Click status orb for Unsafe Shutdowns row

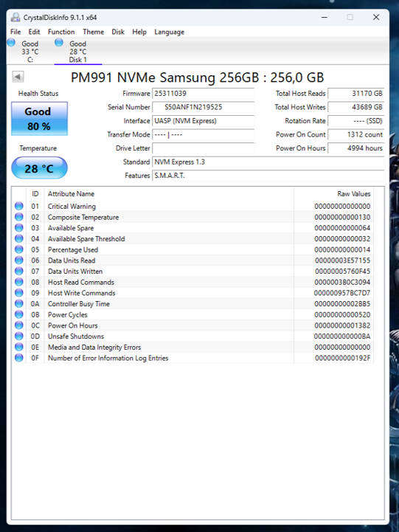tap(19, 336)
